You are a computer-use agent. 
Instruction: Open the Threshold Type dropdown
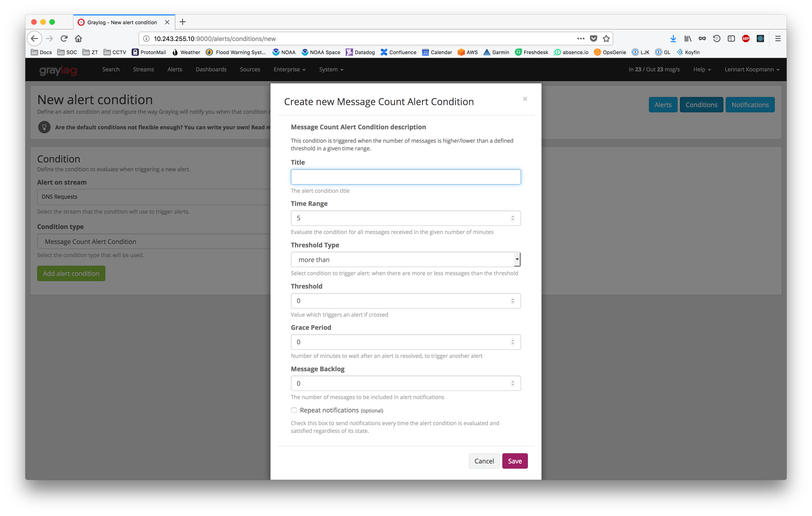[x=406, y=260]
